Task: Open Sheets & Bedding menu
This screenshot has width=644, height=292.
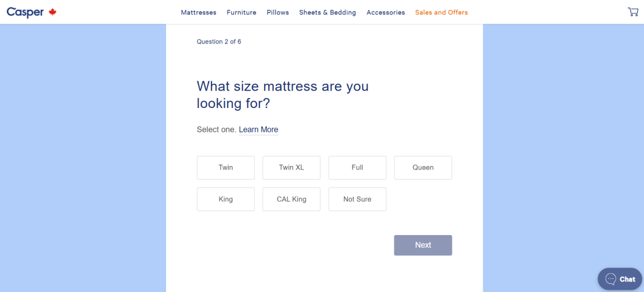Action: coord(328,12)
